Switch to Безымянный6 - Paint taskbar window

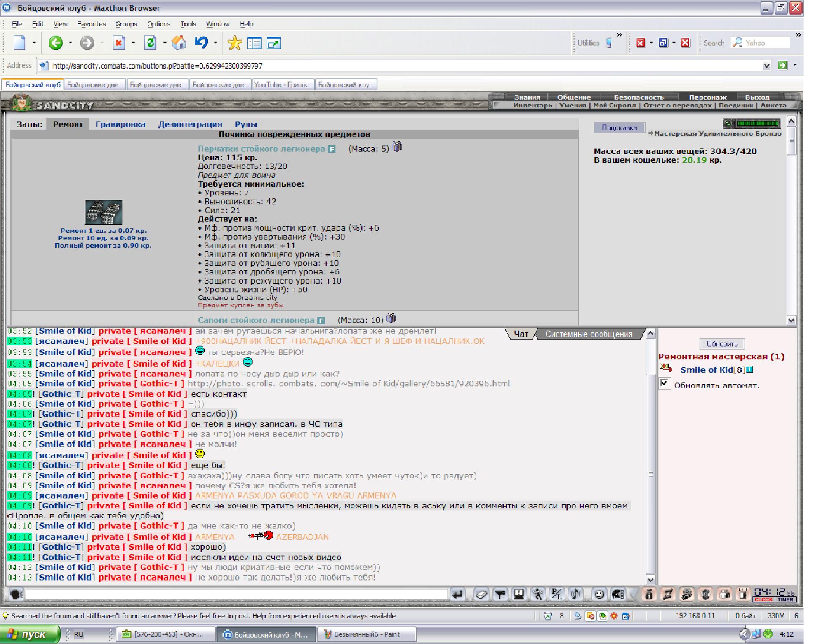[366, 635]
